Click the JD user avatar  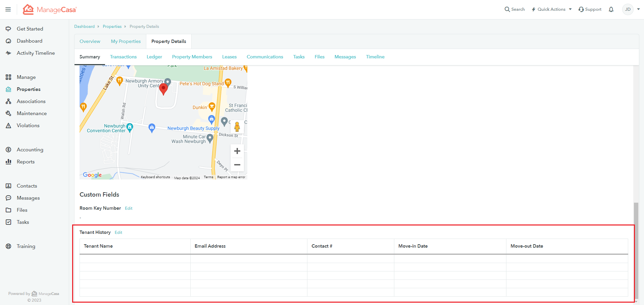[x=628, y=9]
